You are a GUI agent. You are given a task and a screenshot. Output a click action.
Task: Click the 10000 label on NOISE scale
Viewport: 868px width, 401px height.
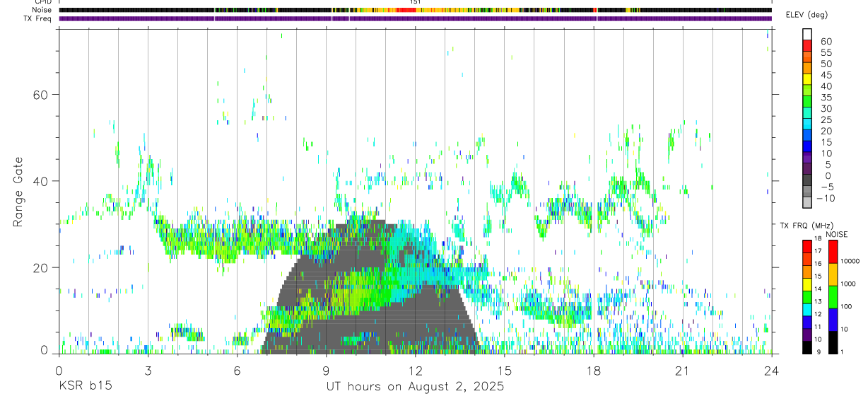coord(850,261)
